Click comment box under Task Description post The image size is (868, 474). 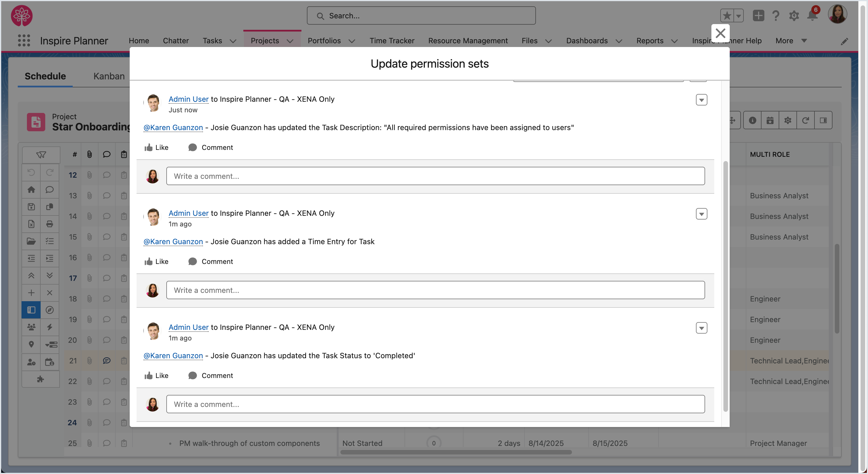click(435, 176)
